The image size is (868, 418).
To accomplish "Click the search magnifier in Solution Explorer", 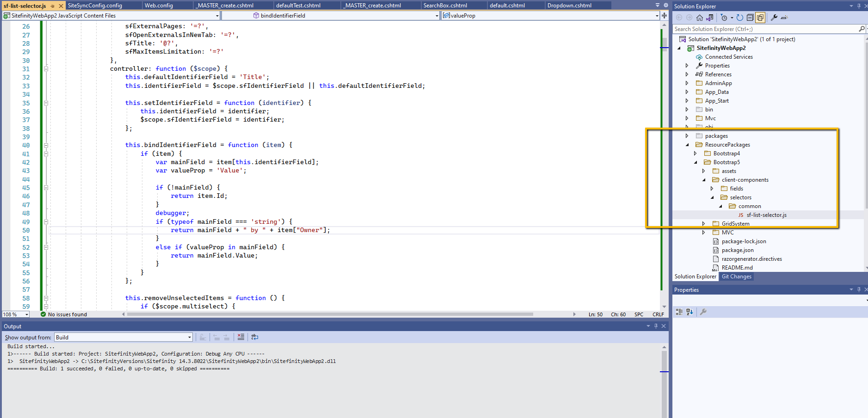I will coord(861,28).
